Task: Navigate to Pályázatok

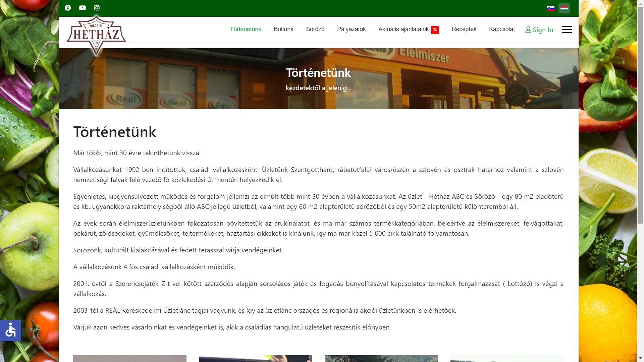Action: click(351, 29)
